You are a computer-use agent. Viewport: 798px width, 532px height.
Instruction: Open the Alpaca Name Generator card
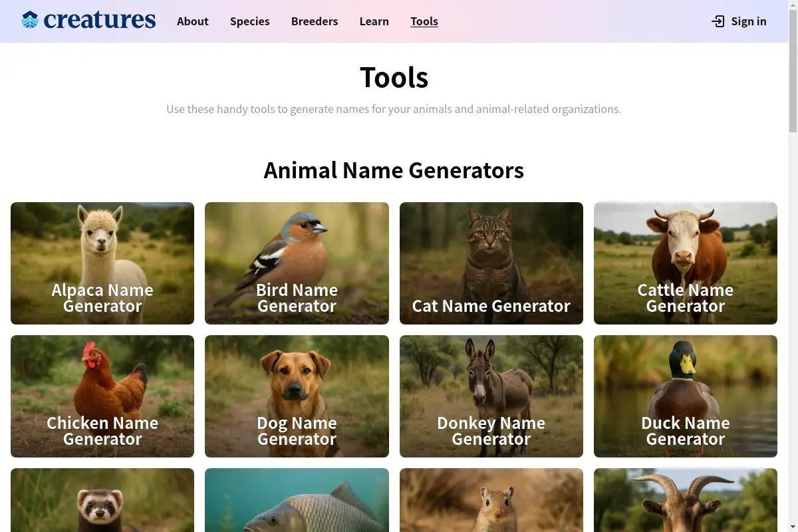[x=102, y=263]
